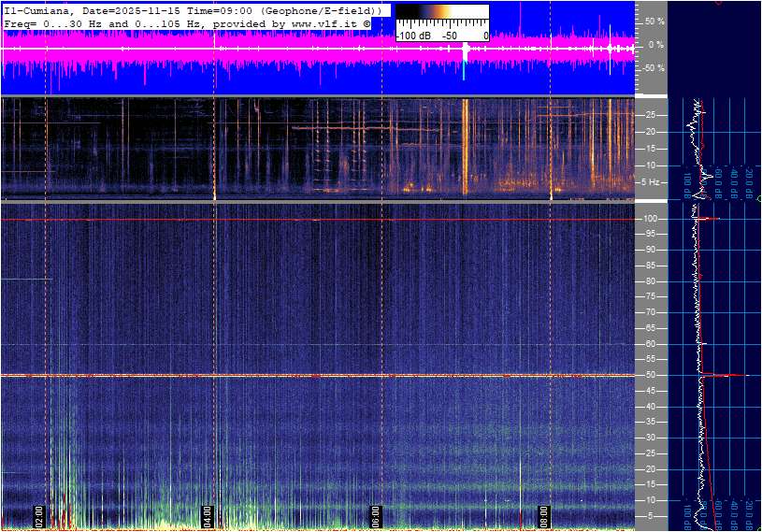This screenshot has height=532, width=762.
Task: Click the 25 Hz tick on upper spectrogram axis
Action: tap(650, 115)
